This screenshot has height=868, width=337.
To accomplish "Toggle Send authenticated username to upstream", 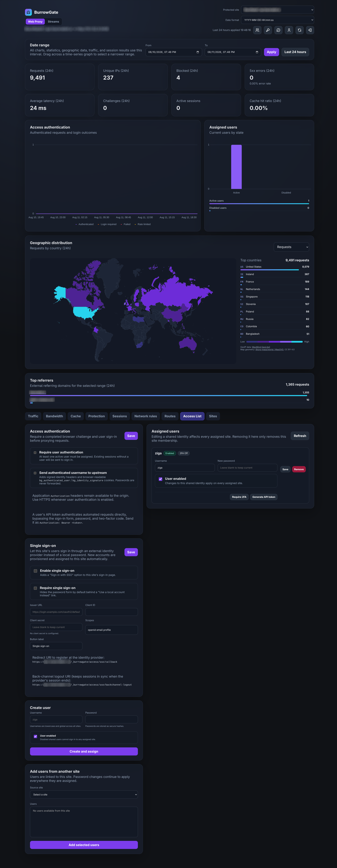I will [35, 473].
